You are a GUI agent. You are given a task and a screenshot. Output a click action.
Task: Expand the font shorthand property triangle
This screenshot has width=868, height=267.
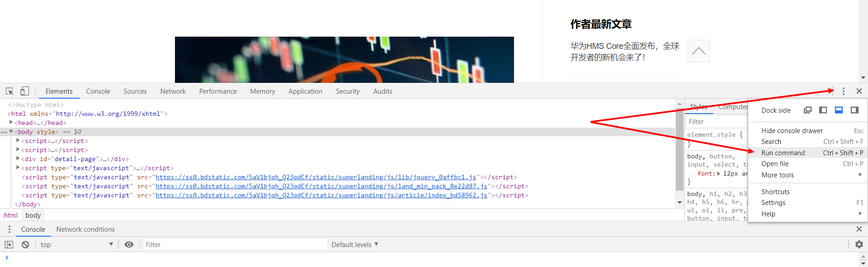tap(719, 173)
